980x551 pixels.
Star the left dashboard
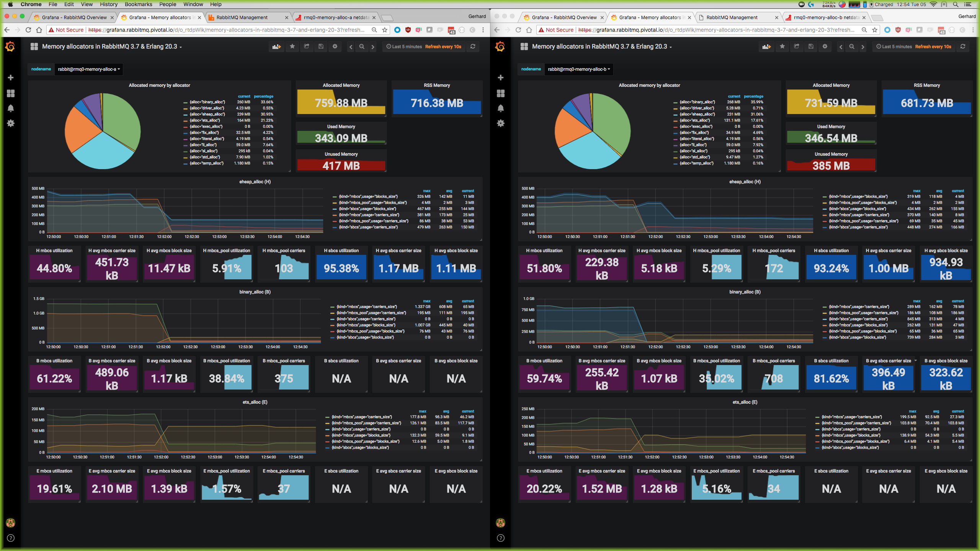coord(292,46)
